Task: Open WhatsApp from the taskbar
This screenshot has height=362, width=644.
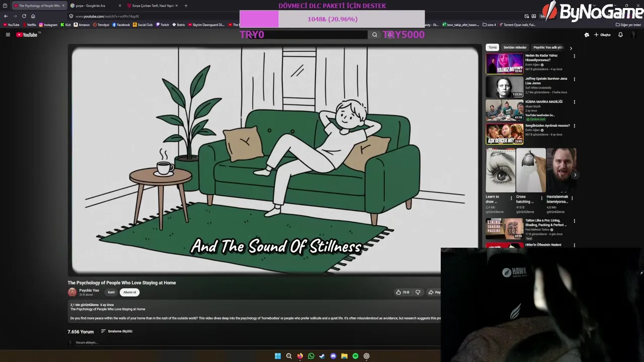Action: point(311,356)
